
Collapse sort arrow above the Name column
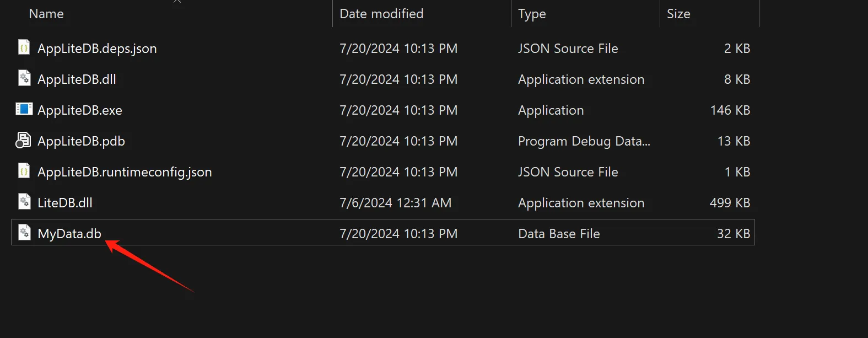click(x=177, y=2)
